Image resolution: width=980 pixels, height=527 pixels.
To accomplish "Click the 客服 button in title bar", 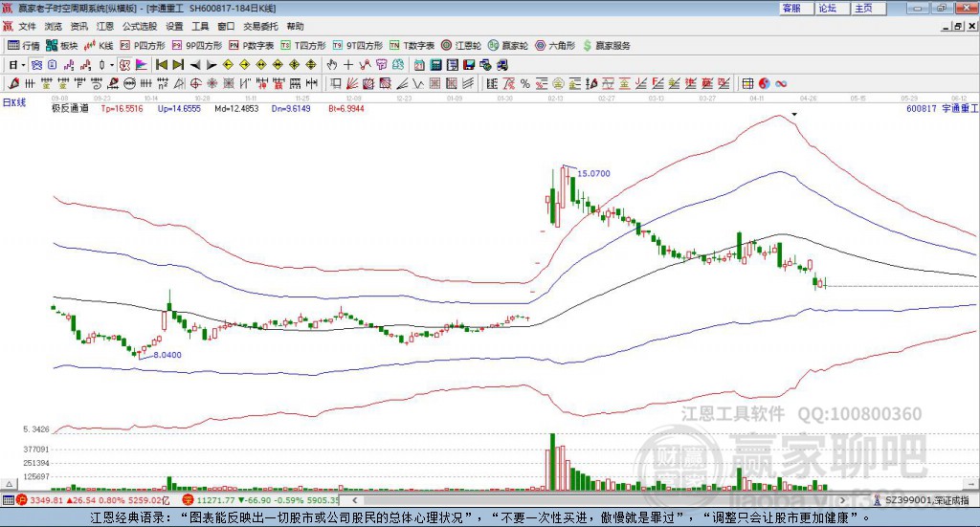I will tap(795, 8).
